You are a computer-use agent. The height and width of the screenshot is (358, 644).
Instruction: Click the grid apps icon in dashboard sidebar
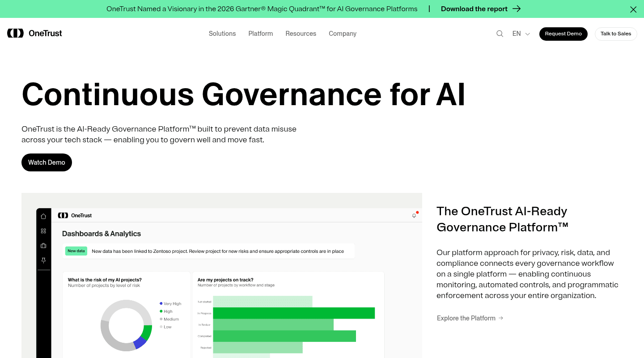[x=43, y=231]
